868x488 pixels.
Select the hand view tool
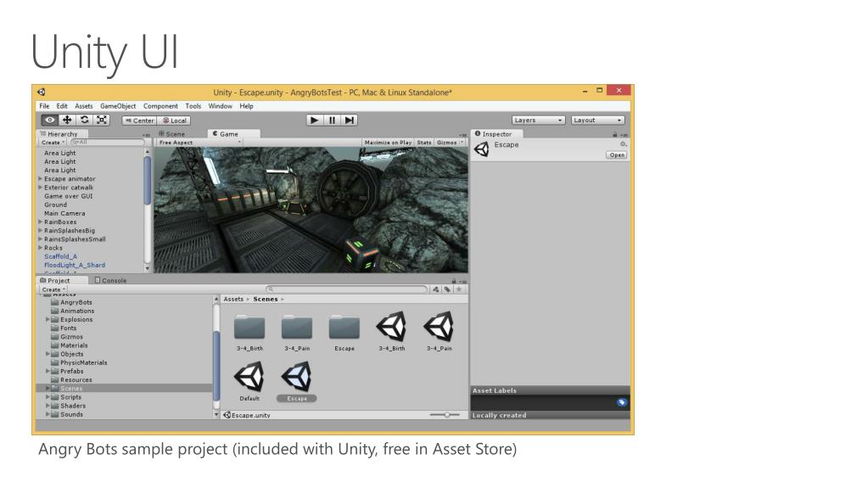click(x=49, y=120)
